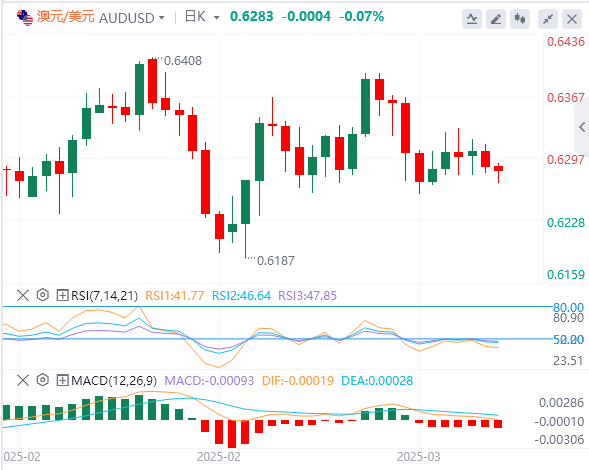Click the MACD:-0.00093 value
Viewport: 589px width, 470px height.
209,381
